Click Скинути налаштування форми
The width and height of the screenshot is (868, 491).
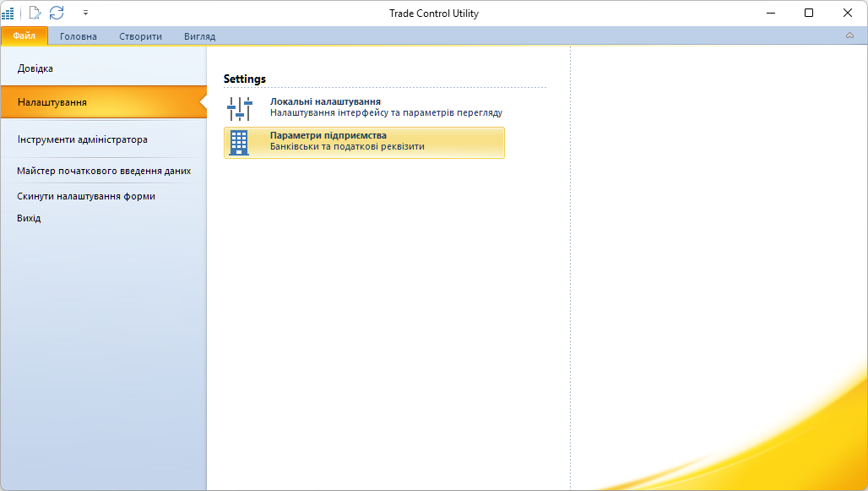86,196
